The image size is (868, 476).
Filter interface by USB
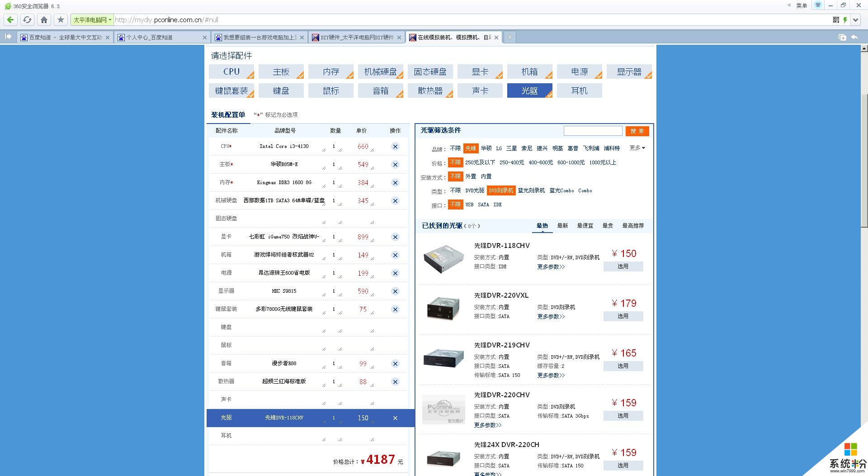[470, 205]
